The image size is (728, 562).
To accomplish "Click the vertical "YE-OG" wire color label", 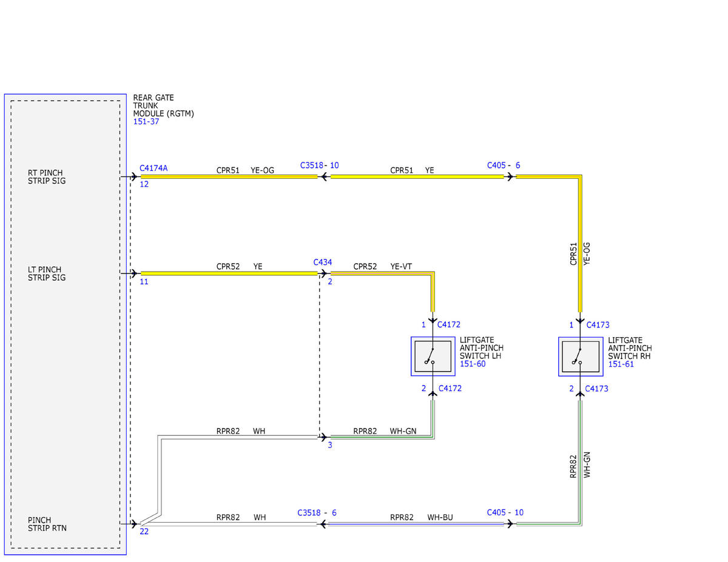I will click(587, 253).
